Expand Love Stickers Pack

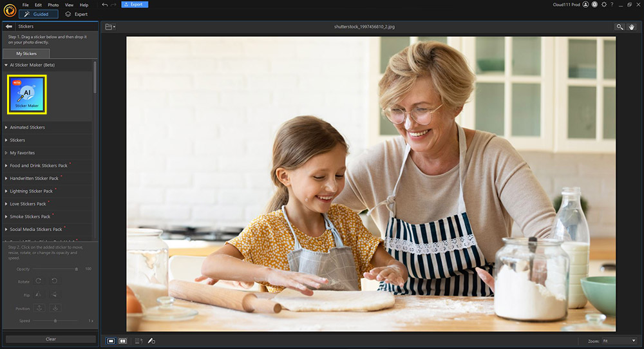coord(48,203)
